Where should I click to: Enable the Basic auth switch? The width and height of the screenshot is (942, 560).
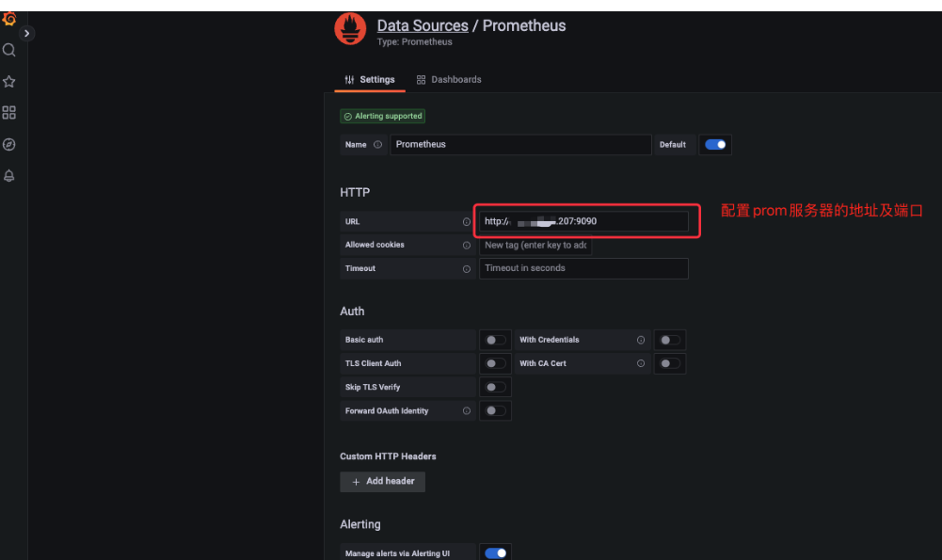496,340
